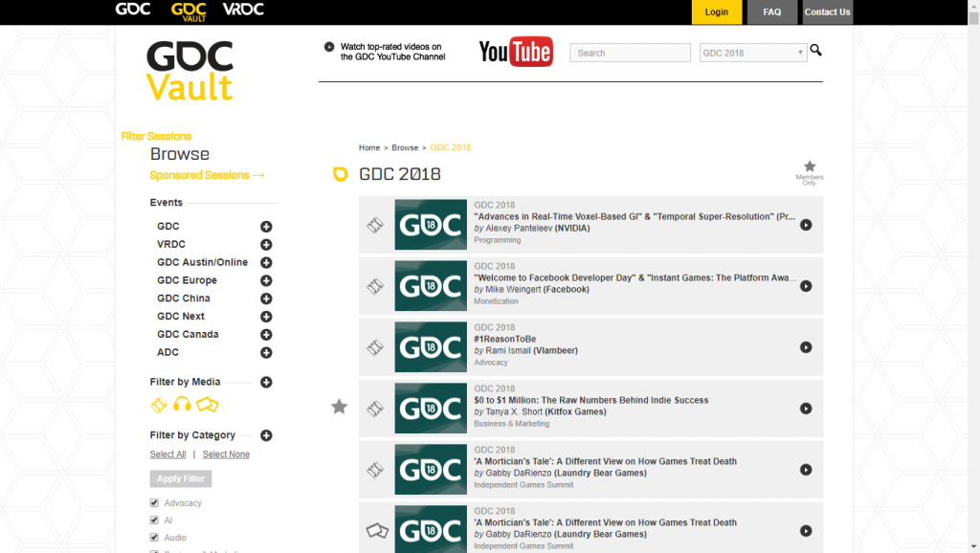
Task: Click the YouTube logo
Action: [516, 52]
